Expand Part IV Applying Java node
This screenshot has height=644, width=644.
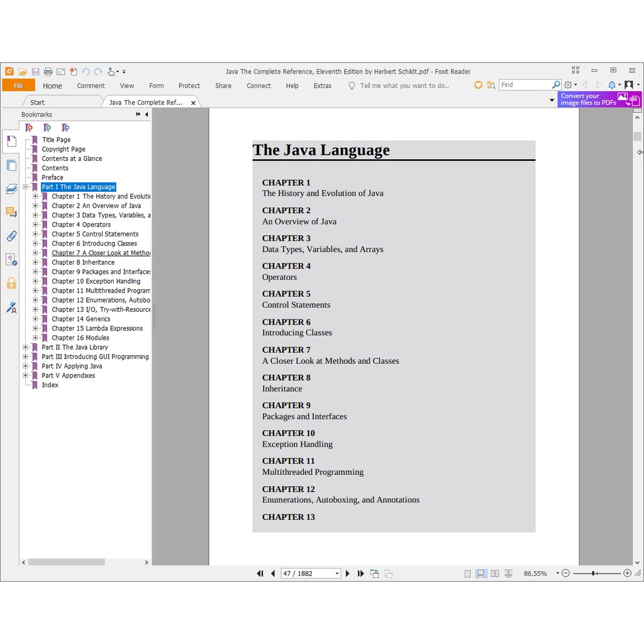tap(25, 367)
